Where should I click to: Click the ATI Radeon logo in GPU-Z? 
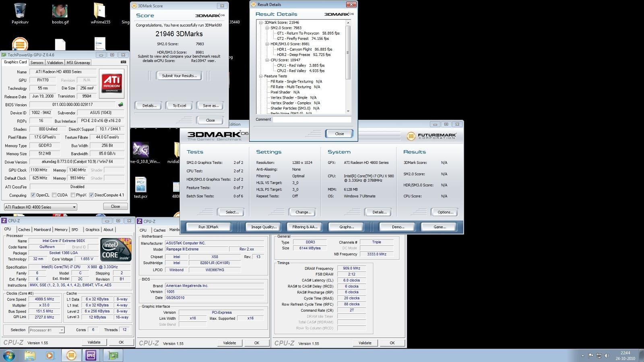(112, 83)
